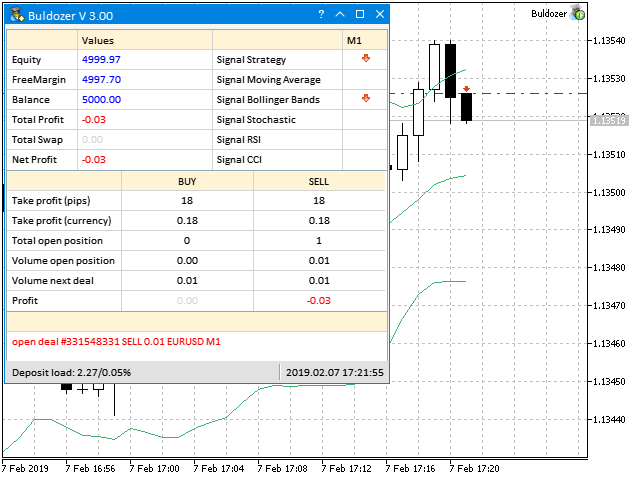Click the Signal Strategy down arrow
This screenshot has width=640, height=480.
(366, 59)
